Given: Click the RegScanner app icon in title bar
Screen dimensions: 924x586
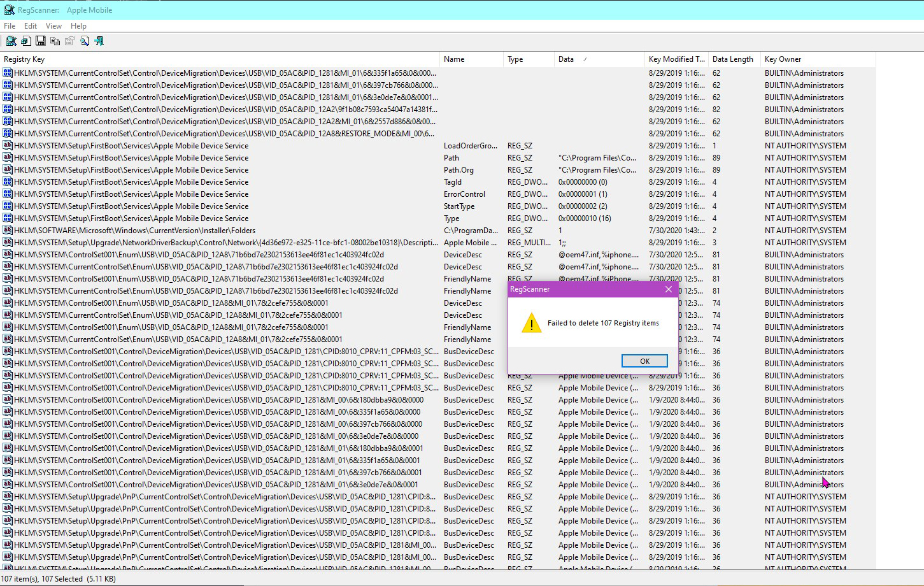Looking at the screenshot, I should pyautogui.click(x=9, y=10).
